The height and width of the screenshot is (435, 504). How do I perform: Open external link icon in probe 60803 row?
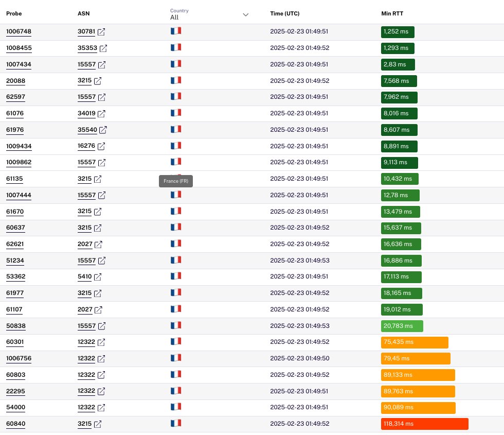click(101, 375)
